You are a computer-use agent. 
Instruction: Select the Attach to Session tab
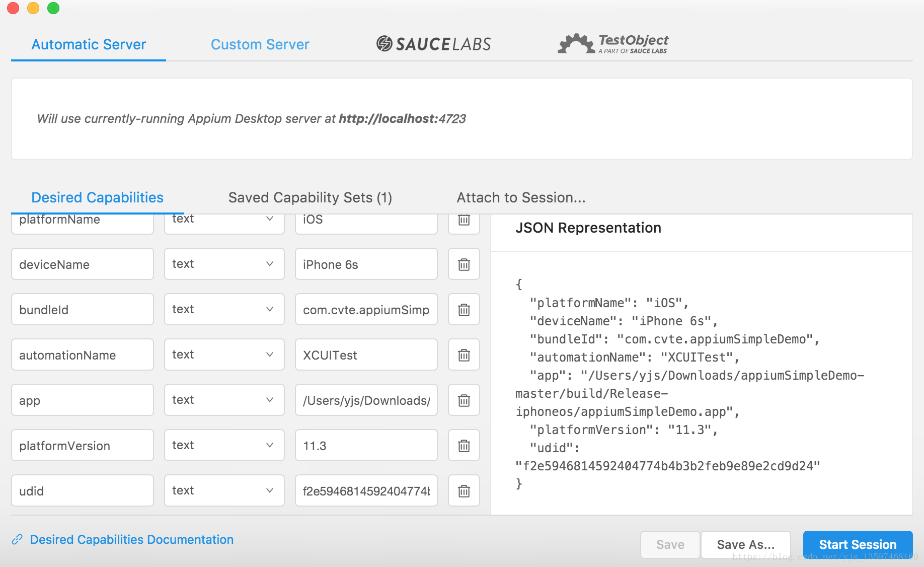521,197
